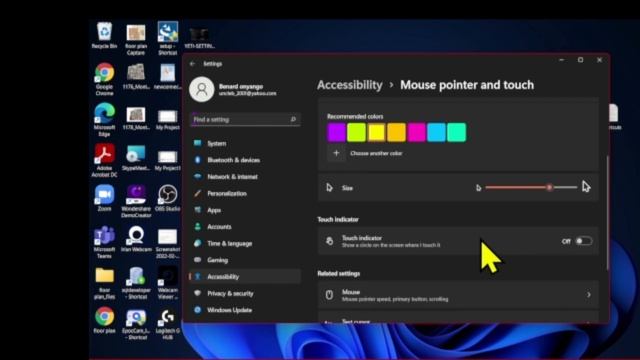Go to Privacy & security settings
The width and height of the screenshot is (640, 360).
[245, 293]
